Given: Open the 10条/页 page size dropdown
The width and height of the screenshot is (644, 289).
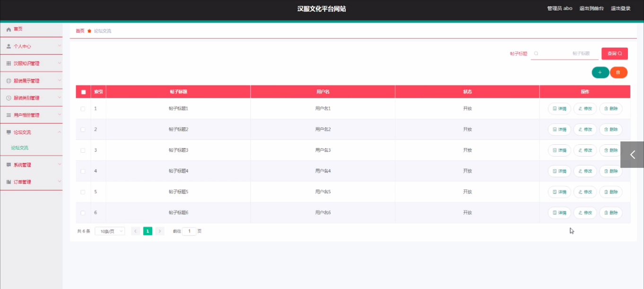Looking at the screenshot, I should coord(110,231).
